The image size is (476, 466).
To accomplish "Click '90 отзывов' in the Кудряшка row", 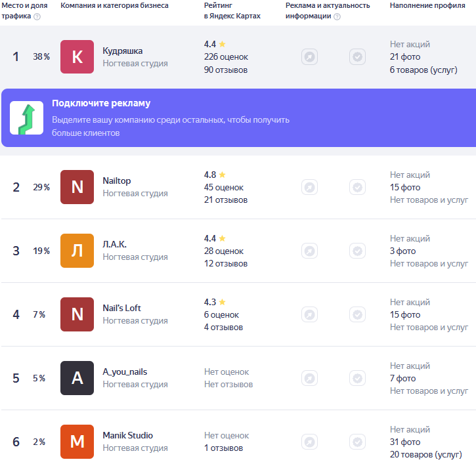I will coord(226,70).
